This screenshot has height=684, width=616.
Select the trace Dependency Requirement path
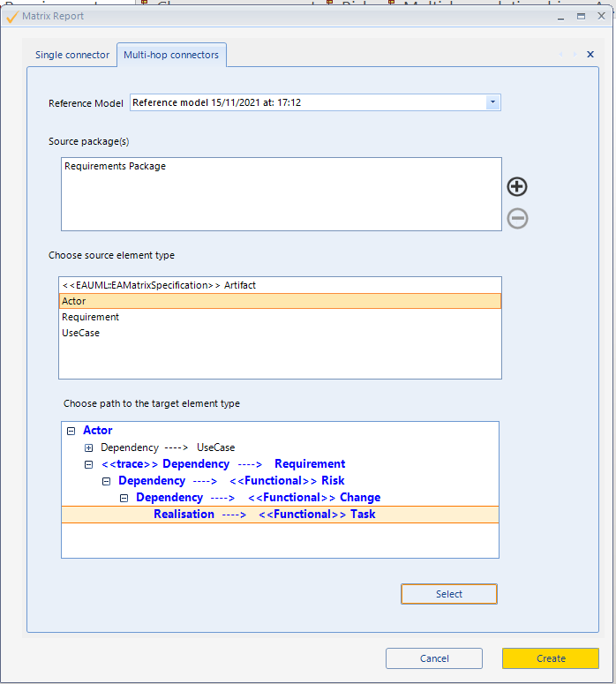click(x=223, y=463)
